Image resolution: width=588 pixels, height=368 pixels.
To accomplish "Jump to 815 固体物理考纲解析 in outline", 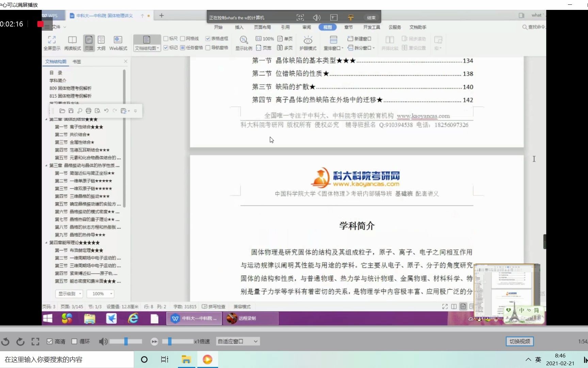I will 70,96.
